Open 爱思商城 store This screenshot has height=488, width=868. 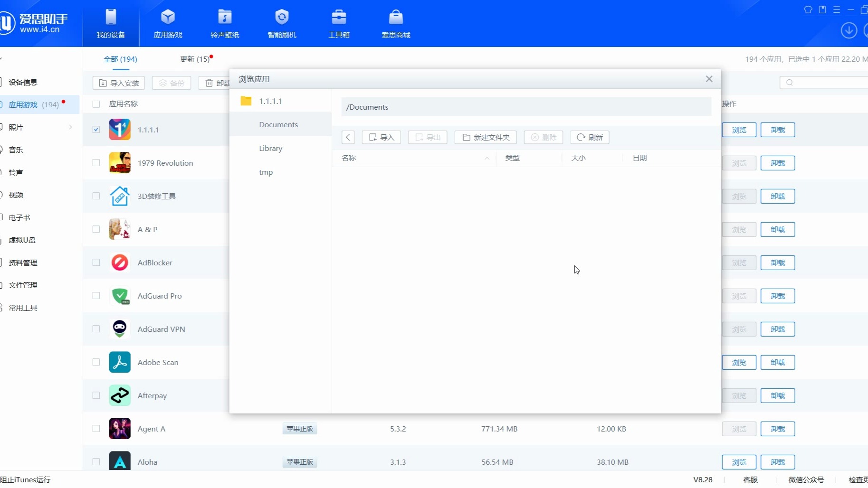[396, 24]
